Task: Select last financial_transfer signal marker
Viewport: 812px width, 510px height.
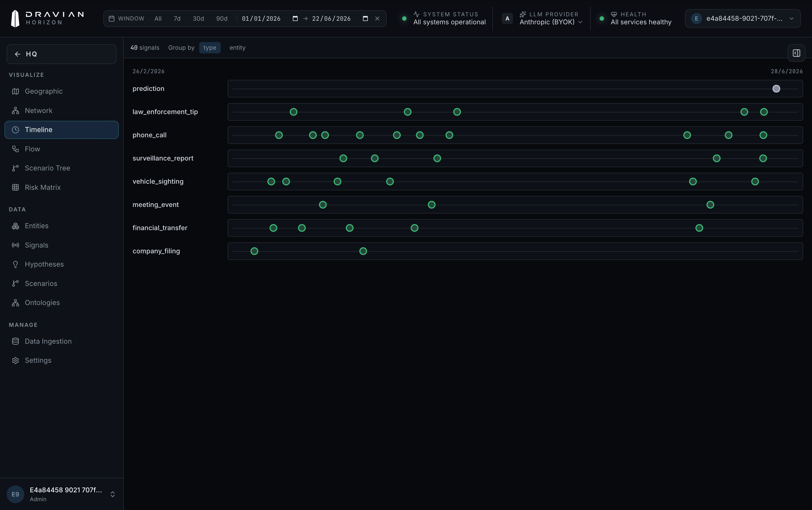Action: pos(699,228)
